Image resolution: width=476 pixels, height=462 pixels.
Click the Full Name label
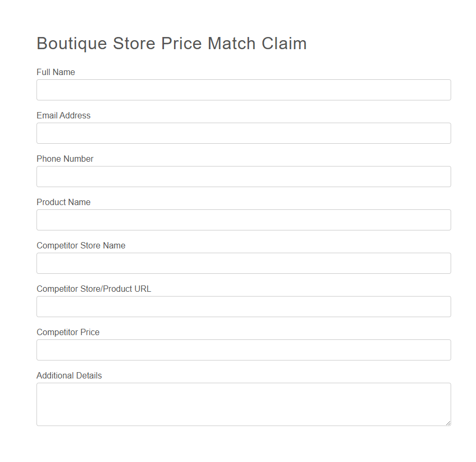[56, 72]
